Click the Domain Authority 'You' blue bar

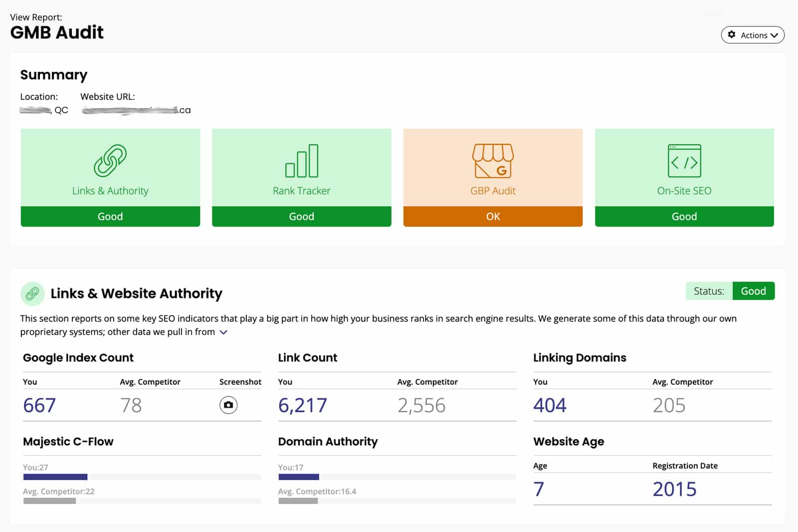coord(299,477)
